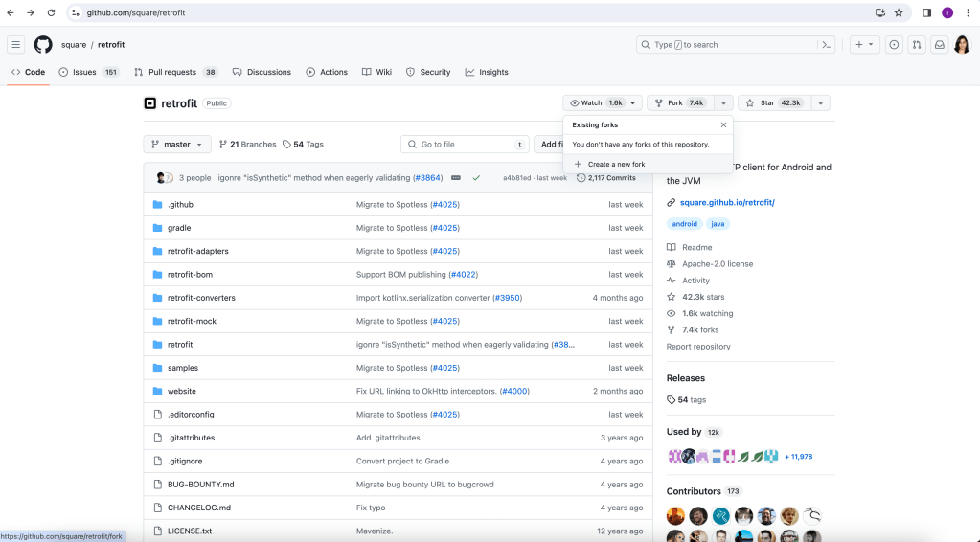The image size is (980, 542).
Task: Open the square.github.io/retrofit link
Action: pyautogui.click(x=727, y=202)
